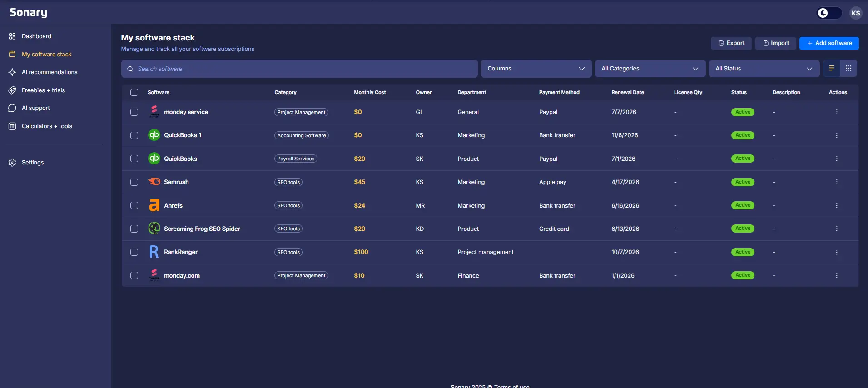
Task: Focus the Search software input field
Action: (300, 69)
